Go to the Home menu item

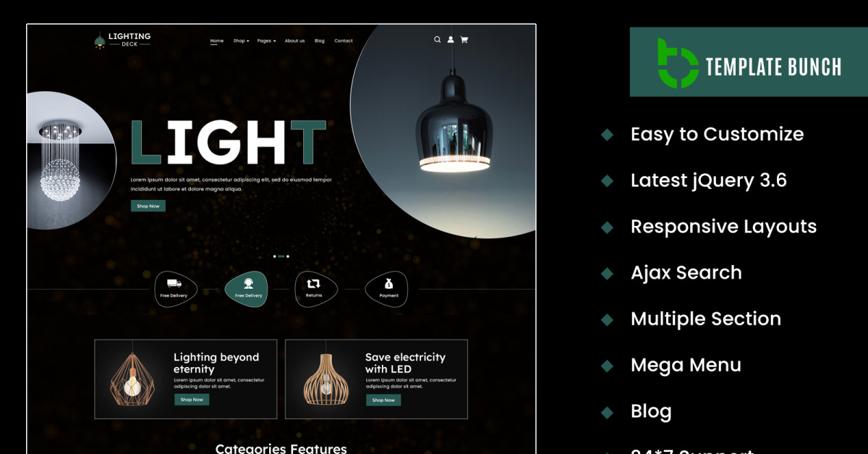click(x=217, y=41)
